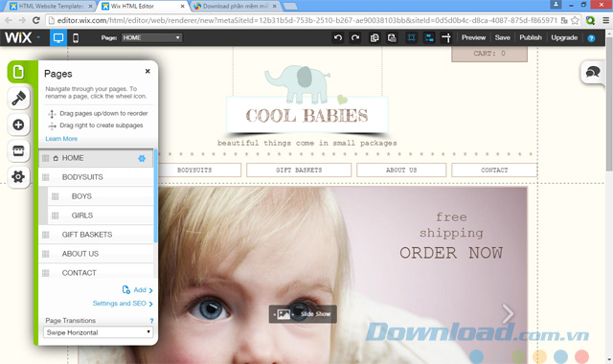The width and height of the screenshot is (613, 364).
Task: Click the drag handle of GIFT BASKETS row
Action: tap(46, 235)
